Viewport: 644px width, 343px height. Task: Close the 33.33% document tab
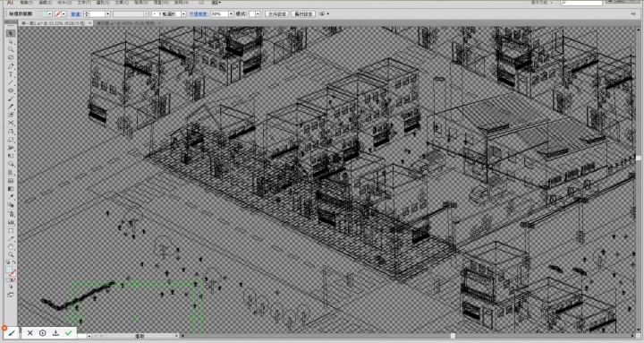90,23
